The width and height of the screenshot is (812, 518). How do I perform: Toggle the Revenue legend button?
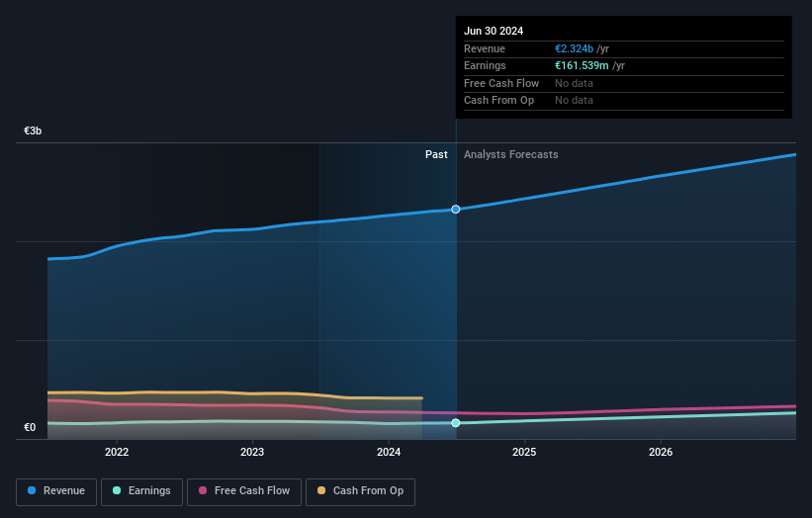[56, 491]
